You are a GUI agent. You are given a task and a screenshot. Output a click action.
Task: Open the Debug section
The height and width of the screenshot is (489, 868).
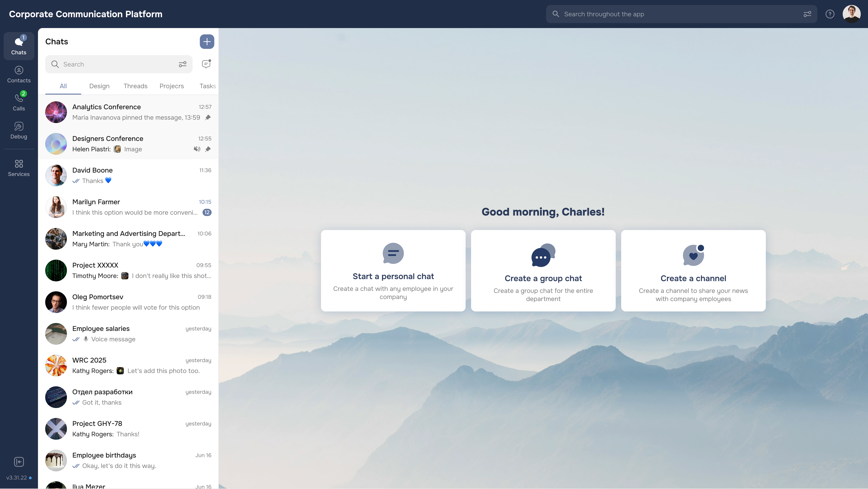tap(19, 131)
